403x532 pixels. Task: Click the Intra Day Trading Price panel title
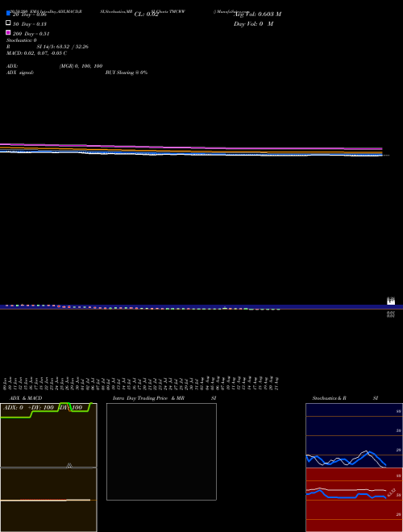[x=148, y=398]
